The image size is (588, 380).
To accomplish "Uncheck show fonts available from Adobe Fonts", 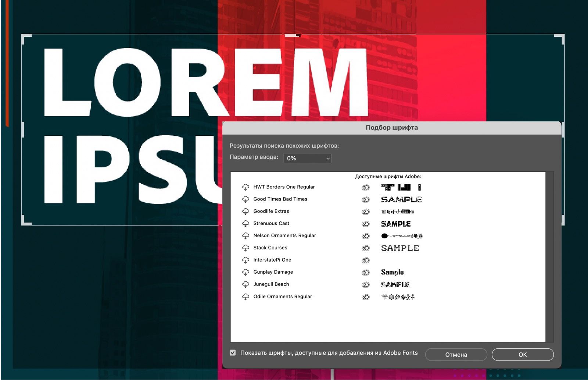I will click(x=233, y=353).
